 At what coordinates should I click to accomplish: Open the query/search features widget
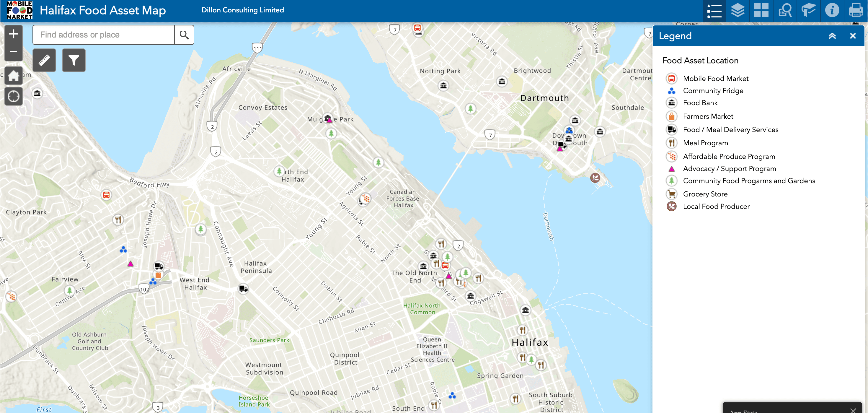click(785, 10)
